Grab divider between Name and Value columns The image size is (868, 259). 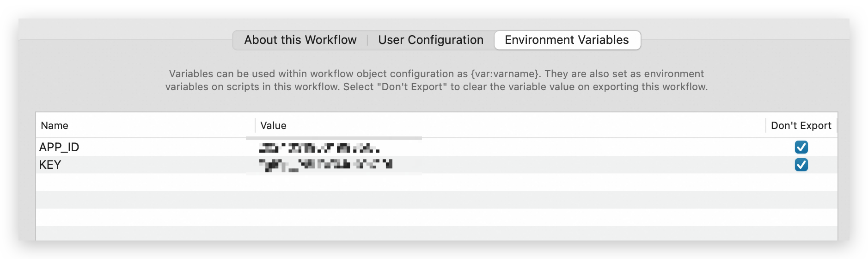click(255, 125)
